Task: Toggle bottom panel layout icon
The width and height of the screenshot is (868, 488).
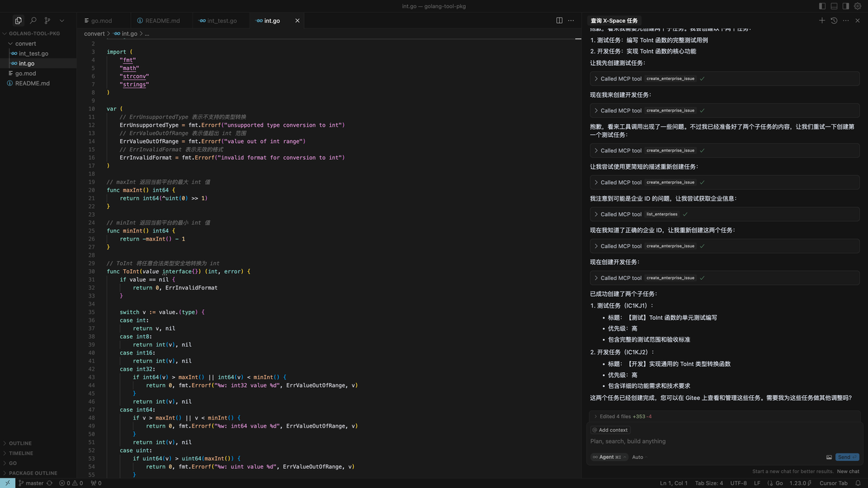Action: 834,6
